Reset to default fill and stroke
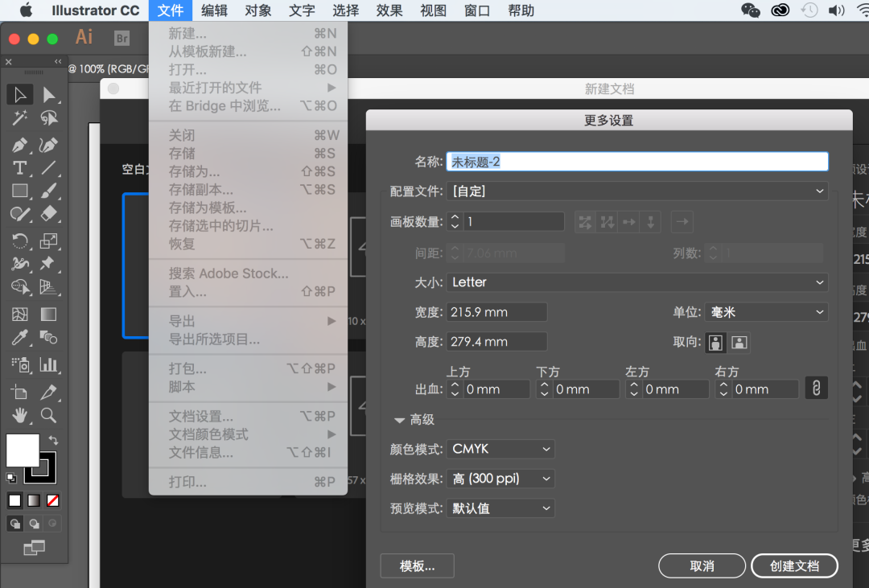 11,477
